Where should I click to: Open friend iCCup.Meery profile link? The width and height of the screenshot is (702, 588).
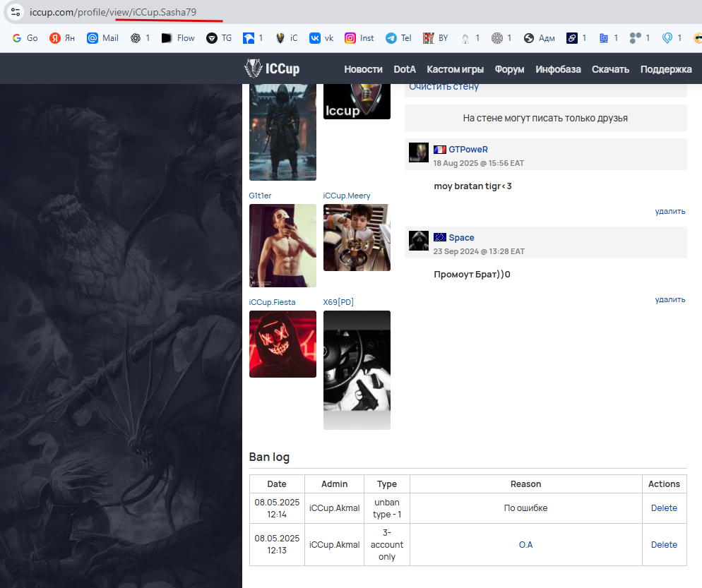pos(347,196)
